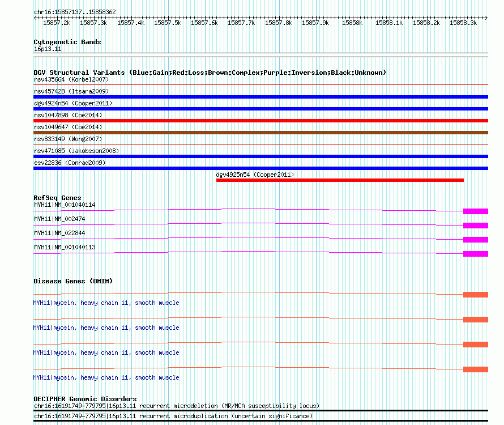Click the magenta exon block of NM_002474

coord(476,226)
